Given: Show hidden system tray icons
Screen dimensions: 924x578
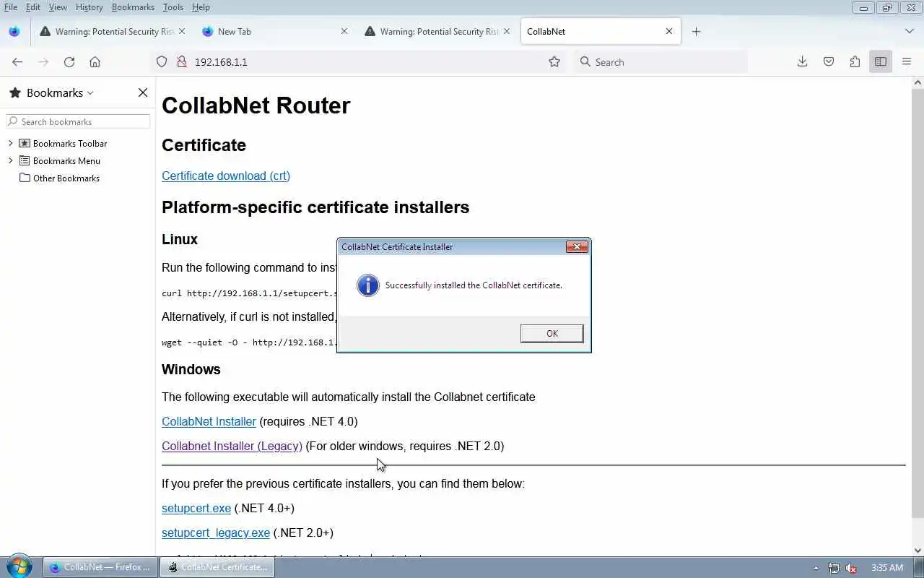Looking at the screenshot, I should tap(816, 568).
